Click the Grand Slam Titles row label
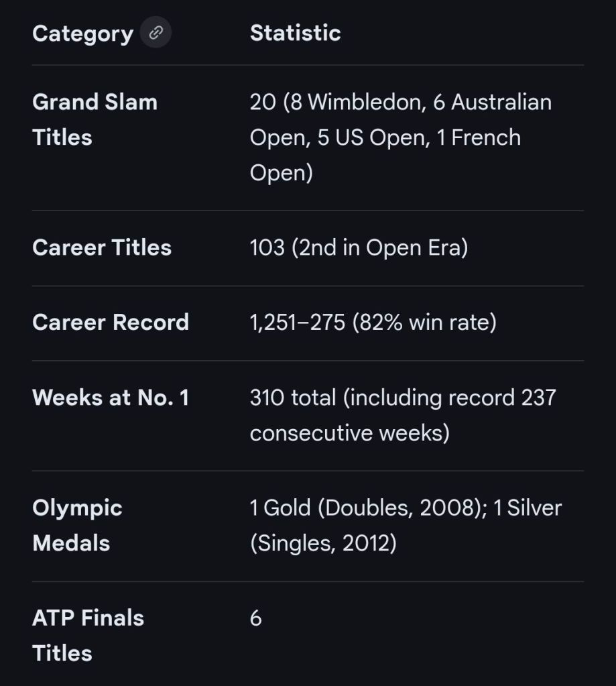Screen dimensions: 616x686 pos(95,119)
